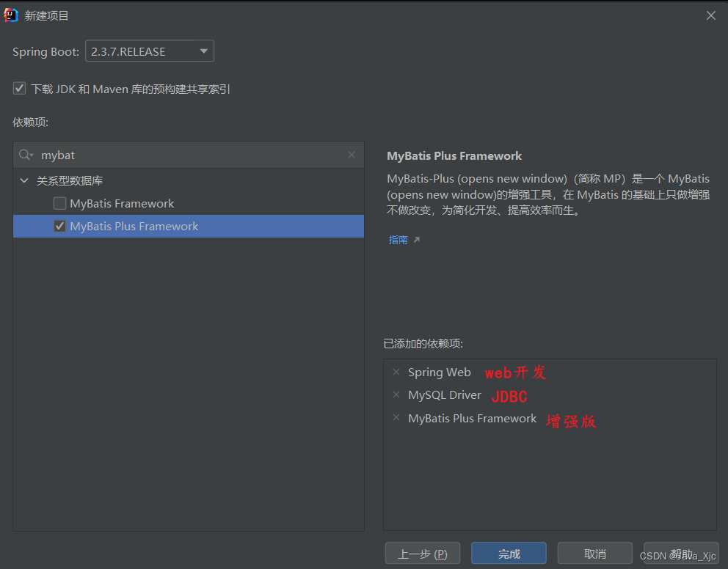728x569 pixels.
Task: Uncheck the MyBatis Plus Framework checkbox
Action: 60,227
